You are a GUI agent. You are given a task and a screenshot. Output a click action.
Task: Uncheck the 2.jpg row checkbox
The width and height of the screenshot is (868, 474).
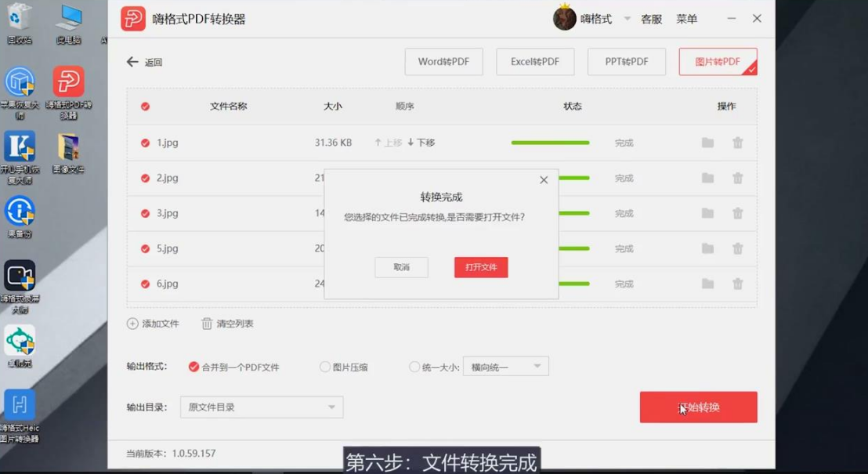pyautogui.click(x=145, y=179)
